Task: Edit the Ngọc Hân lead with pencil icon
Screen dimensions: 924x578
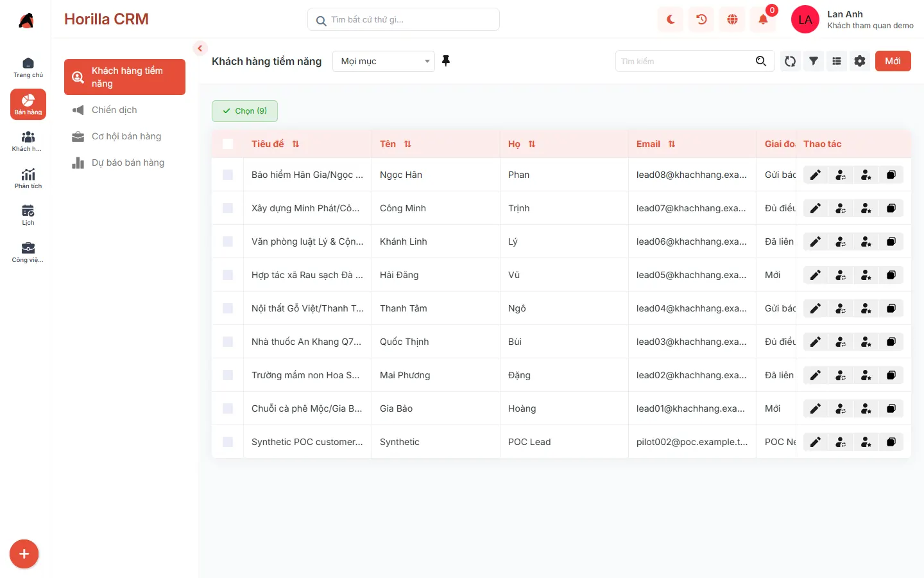Action: tap(816, 175)
